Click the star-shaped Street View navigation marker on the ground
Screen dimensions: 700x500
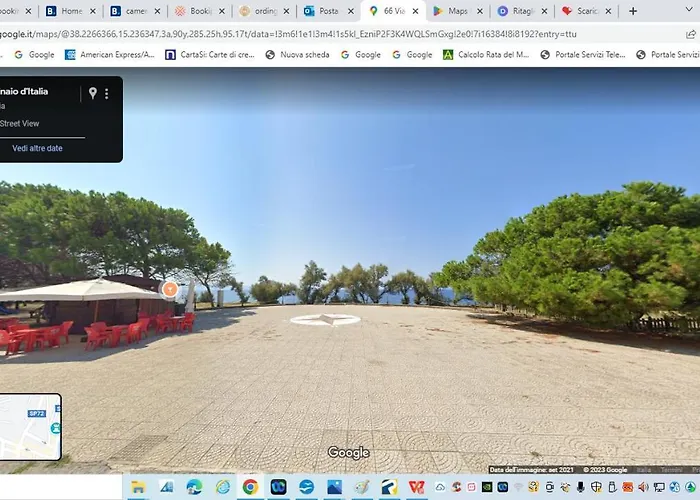tap(325, 319)
